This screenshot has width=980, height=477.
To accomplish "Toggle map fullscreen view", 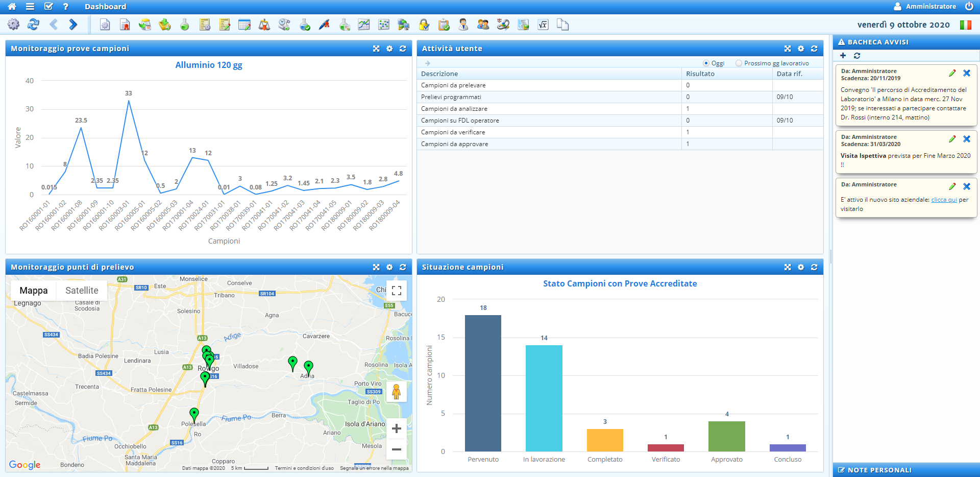I will 397,291.
